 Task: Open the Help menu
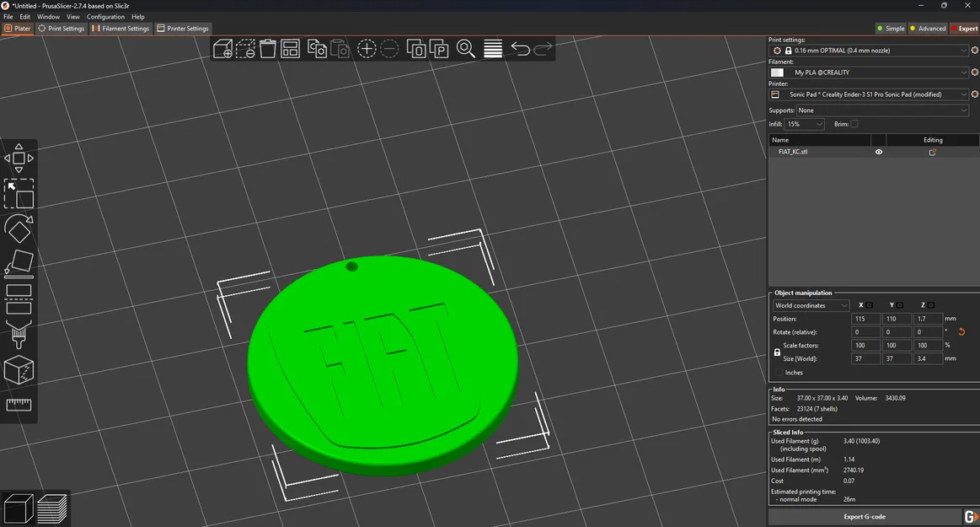point(138,17)
